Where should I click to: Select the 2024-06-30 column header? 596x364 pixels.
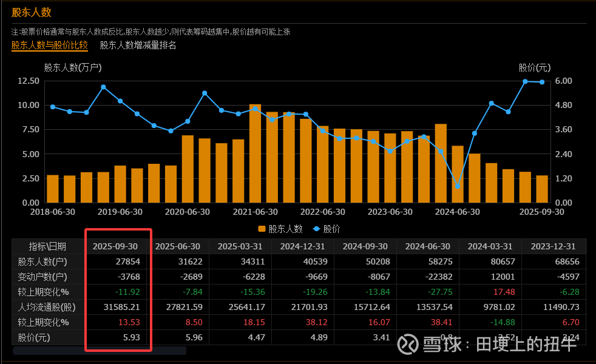click(428, 246)
